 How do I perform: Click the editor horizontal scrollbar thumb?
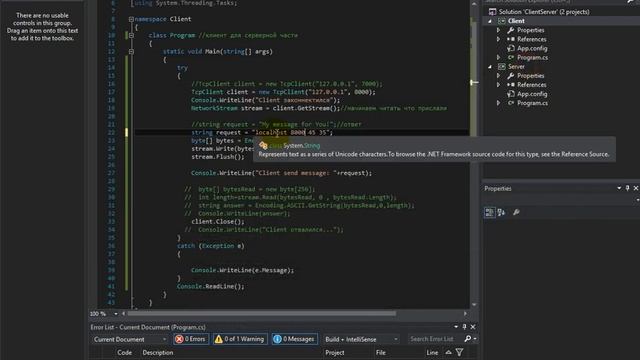[261, 313]
